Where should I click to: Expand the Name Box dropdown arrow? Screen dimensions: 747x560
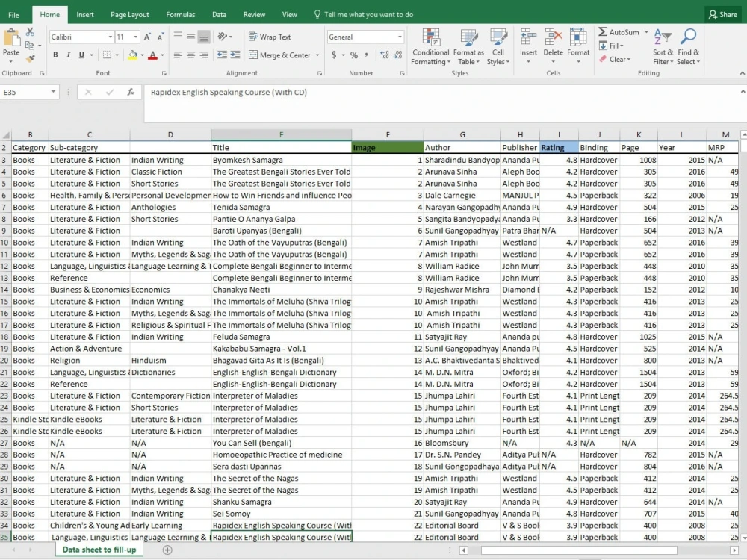pyautogui.click(x=53, y=91)
